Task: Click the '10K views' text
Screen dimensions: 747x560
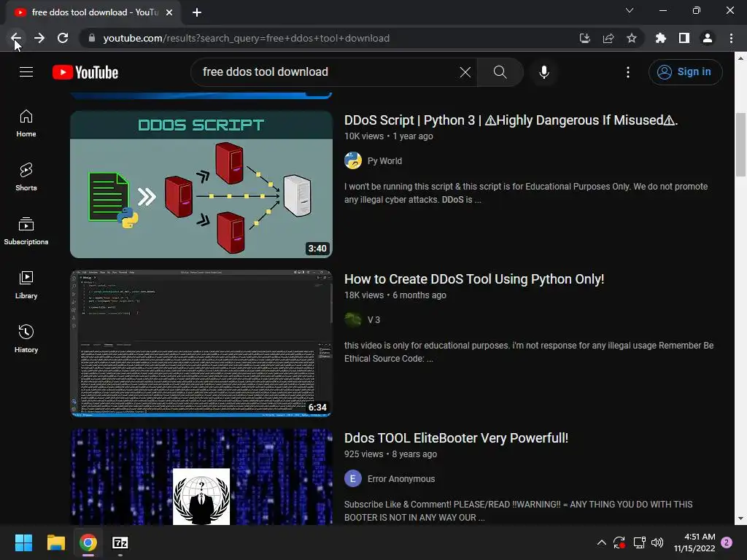Action: [x=364, y=136]
